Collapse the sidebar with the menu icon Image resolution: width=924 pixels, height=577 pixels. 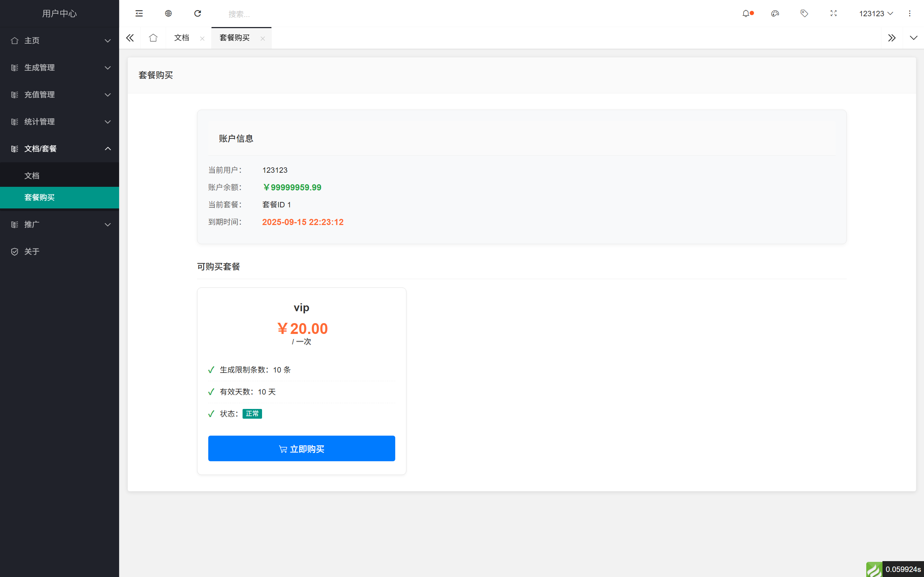click(x=139, y=13)
